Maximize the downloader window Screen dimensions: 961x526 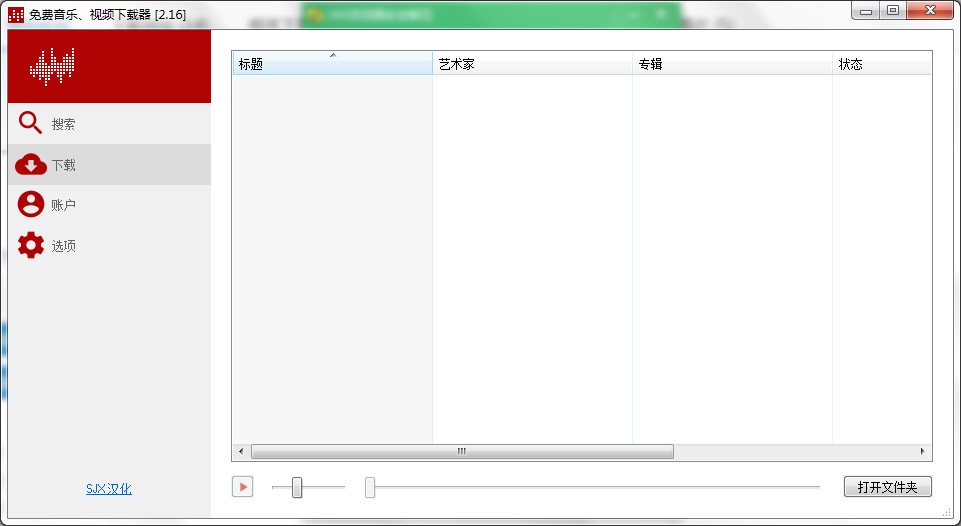893,11
